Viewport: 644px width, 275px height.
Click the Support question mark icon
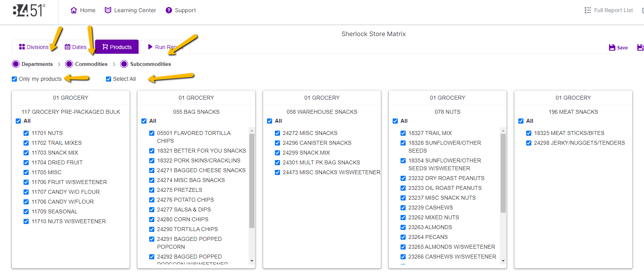169,10
